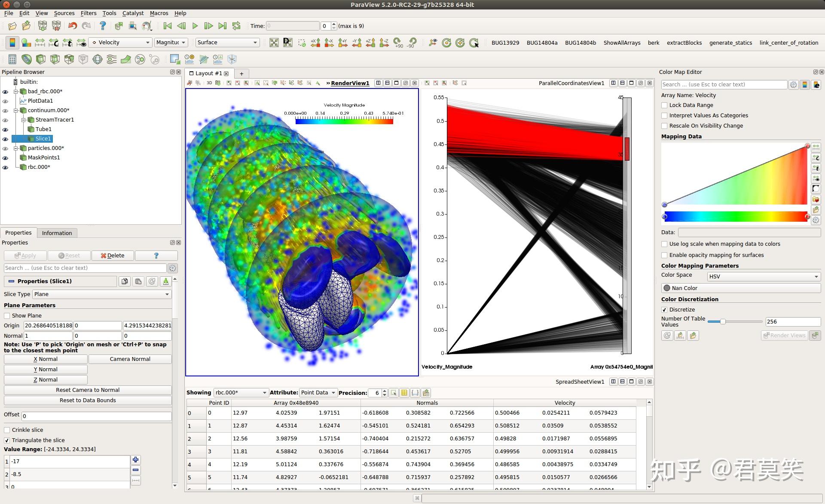This screenshot has width=825, height=504.
Task: Click the Undo toolbar icon
Action: [x=73, y=26]
